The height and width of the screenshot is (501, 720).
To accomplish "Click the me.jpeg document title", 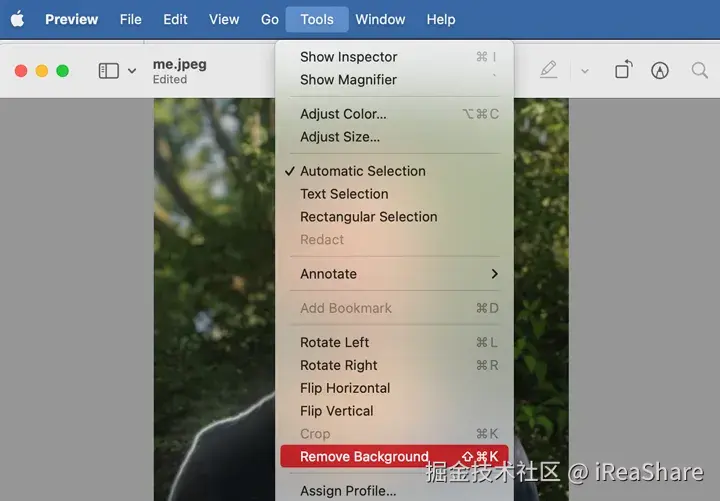I will (180, 64).
